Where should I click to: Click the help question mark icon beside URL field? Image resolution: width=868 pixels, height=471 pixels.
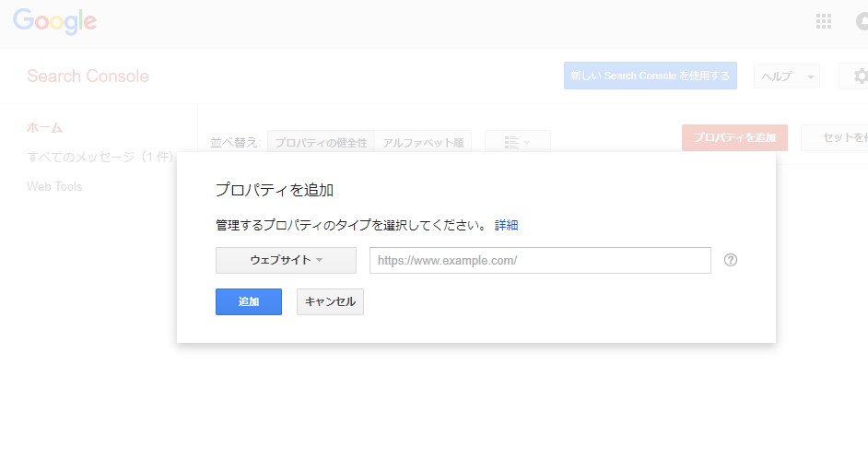[x=731, y=260]
